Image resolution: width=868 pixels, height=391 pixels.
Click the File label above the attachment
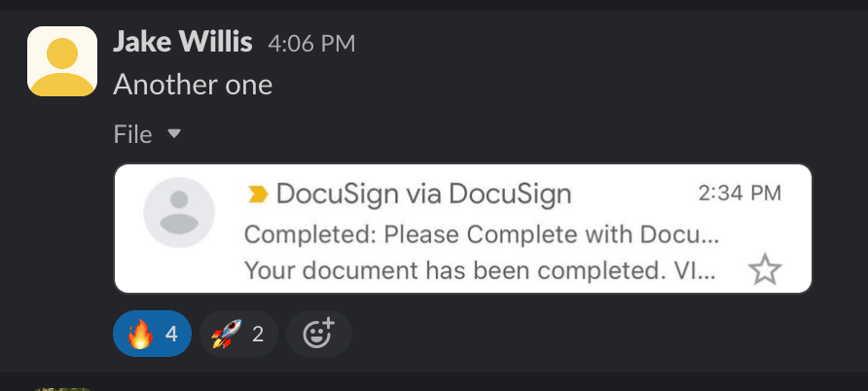click(133, 134)
